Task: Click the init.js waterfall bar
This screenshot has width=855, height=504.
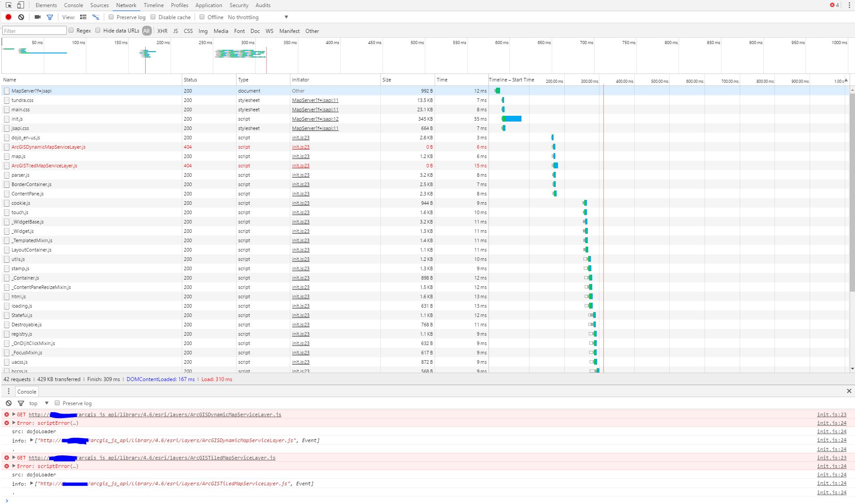Action: click(511, 119)
